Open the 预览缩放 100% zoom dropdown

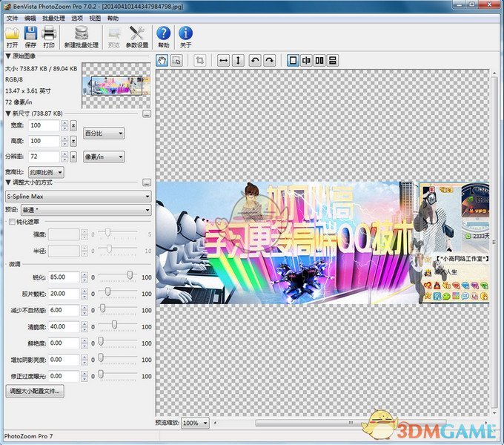tap(195, 423)
